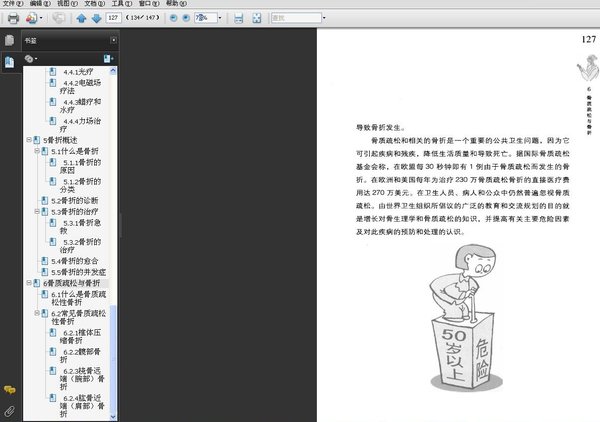Click the page number field showing 127
Image resolution: width=600 pixels, height=422 pixels.
point(113,18)
